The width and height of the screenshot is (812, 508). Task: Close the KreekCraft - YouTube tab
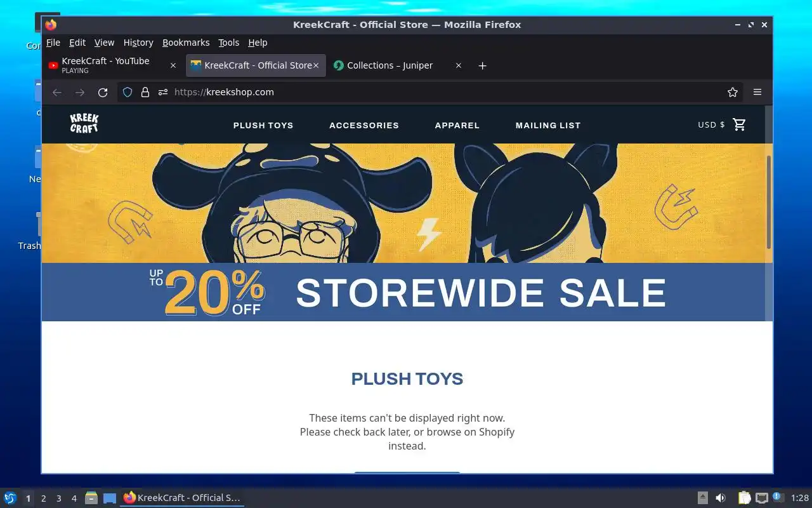(173, 65)
